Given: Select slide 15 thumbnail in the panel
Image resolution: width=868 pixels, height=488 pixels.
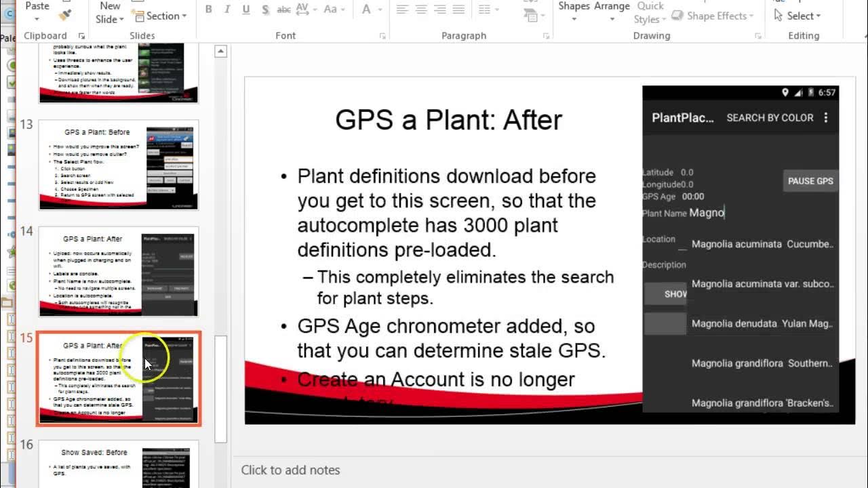Looking at the screenshot, I should pyautogui.click(x=119, y=378).
